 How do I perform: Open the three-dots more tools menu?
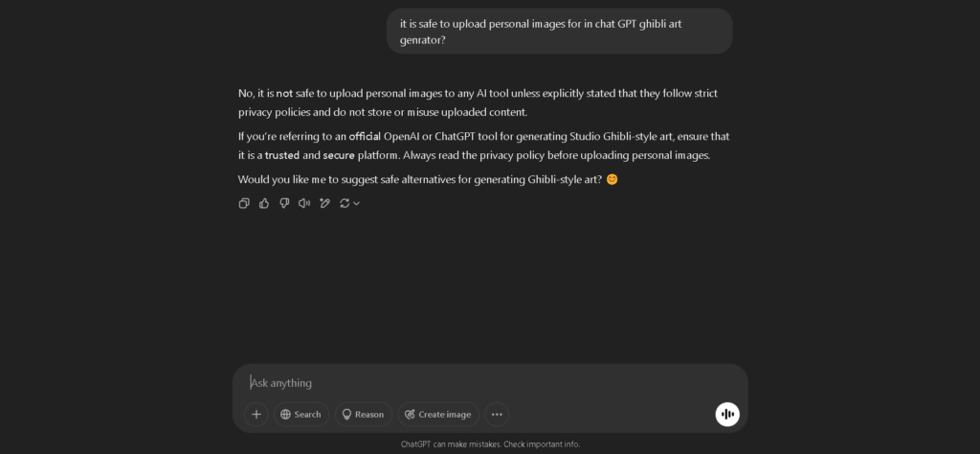(497, 414)
